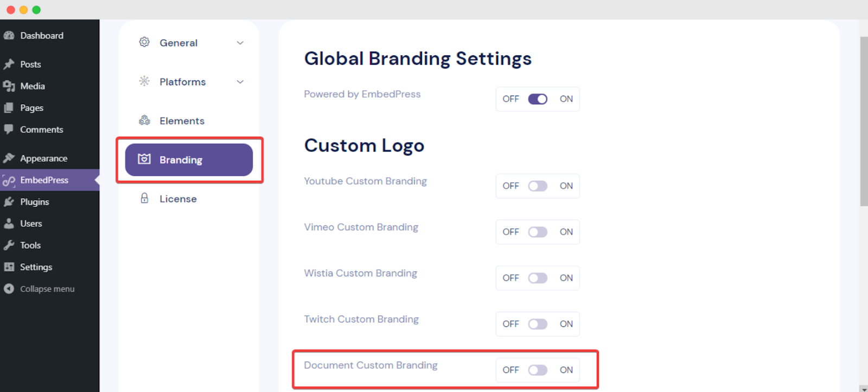Enable Wistia Custom Branding toggle
This screenshot has width=868, height=392.
pos(538,278)
